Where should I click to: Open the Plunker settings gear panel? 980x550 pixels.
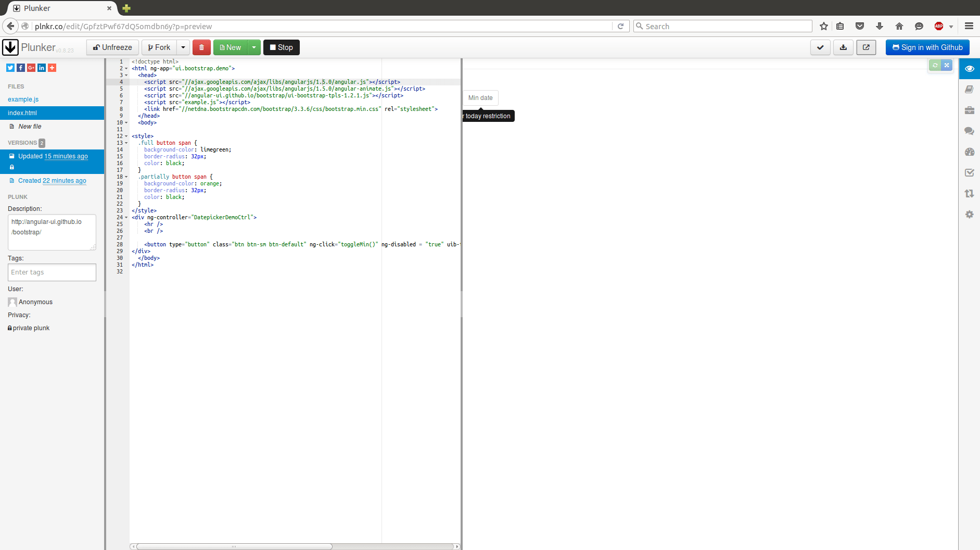click(x=970, y=214)
